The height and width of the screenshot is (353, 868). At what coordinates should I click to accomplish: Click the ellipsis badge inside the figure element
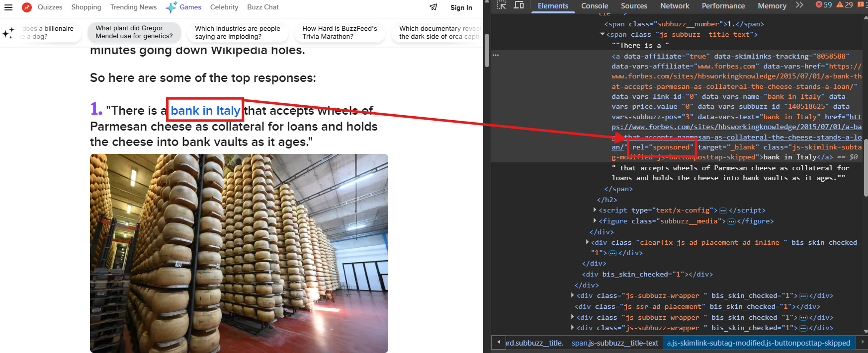[731, 221]
